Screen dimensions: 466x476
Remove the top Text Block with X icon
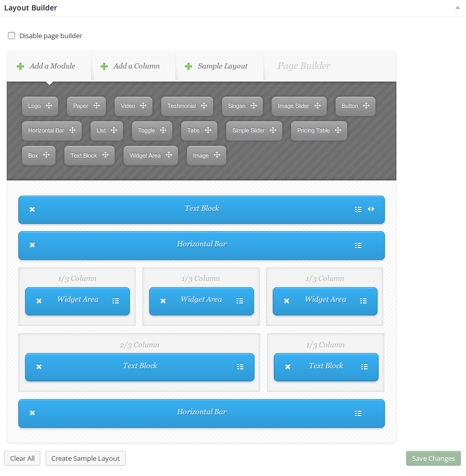(x=32, y=209)
